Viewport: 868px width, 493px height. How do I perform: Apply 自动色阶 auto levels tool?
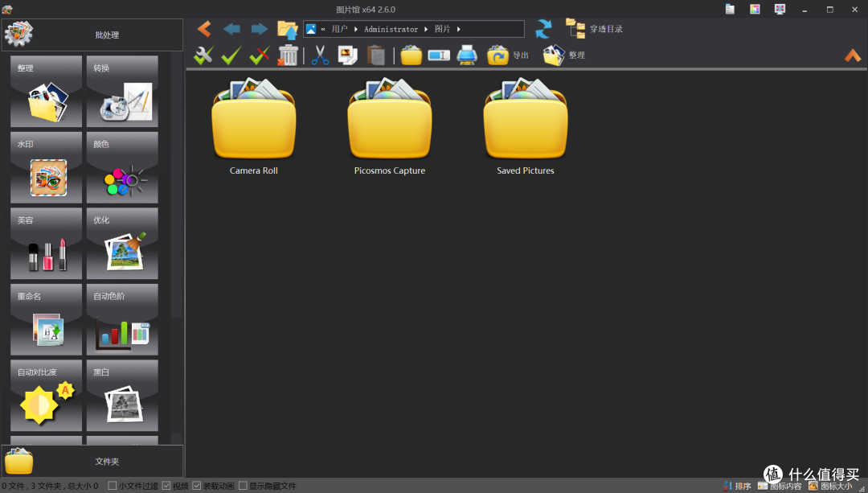point(122,319)
